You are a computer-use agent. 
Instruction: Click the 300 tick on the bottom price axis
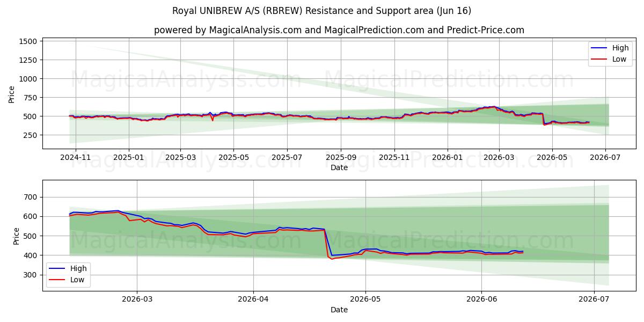point(31,275)
